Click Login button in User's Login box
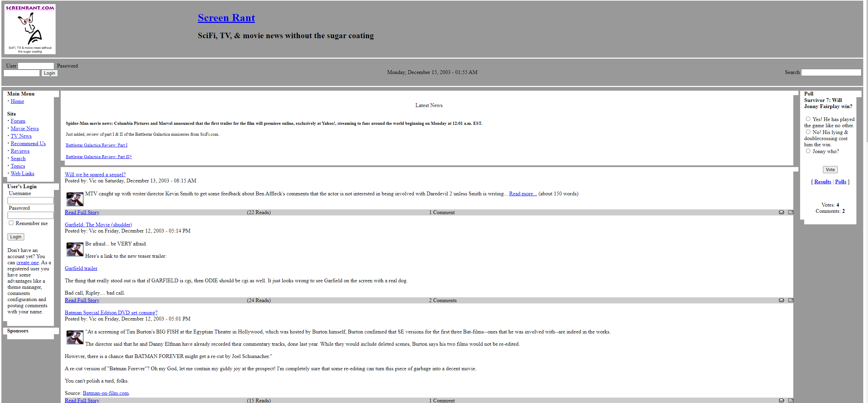 [16, 237]
